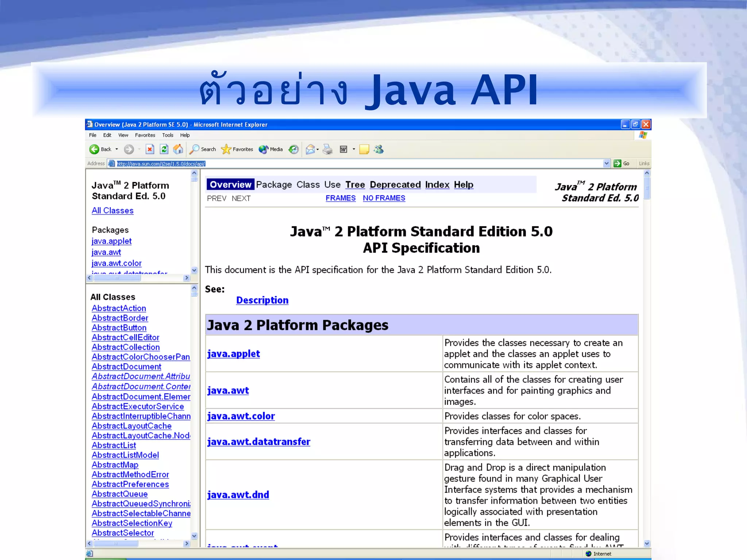Click the Stop loading icon
Image resolution: width=747 pixels, height=560 pixels.
(150, 149)
